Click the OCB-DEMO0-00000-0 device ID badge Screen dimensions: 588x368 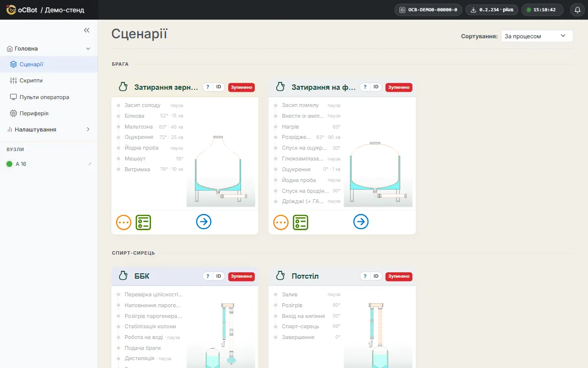(x=428, y=10)
